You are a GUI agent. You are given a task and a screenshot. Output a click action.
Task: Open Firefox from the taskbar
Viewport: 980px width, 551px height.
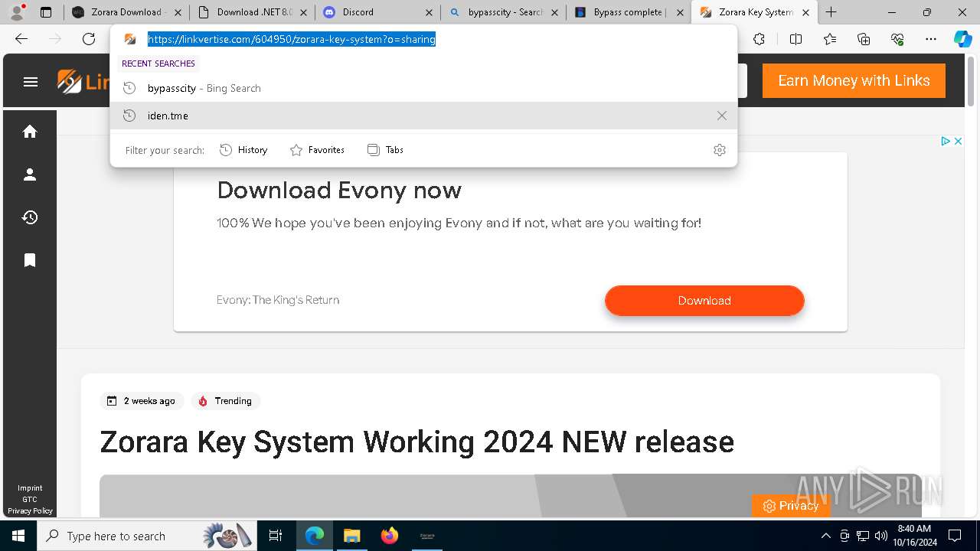(x=390, y=536)
